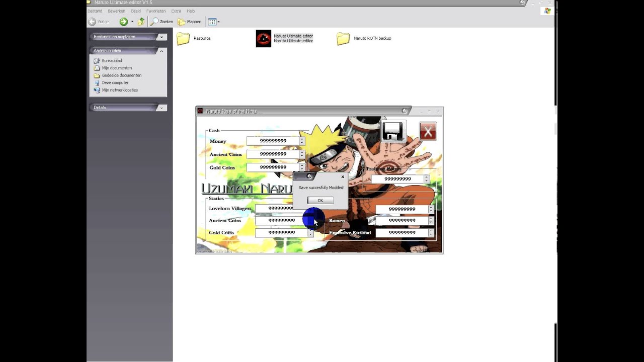
Task: Click the Training Points spinner arrows
Action: click(x=427, y=178)
